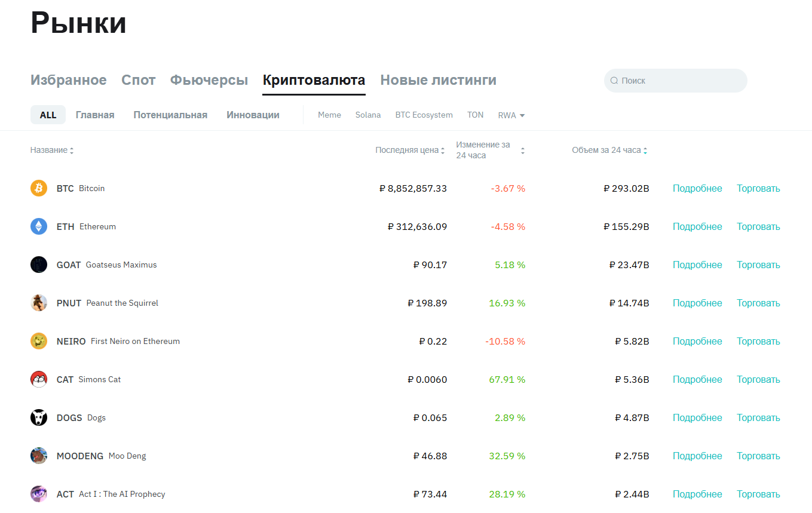The height and width of the screenshot is (513, 812).
Task: Select the Инновации filter
Action: click(x=253, y=115)
